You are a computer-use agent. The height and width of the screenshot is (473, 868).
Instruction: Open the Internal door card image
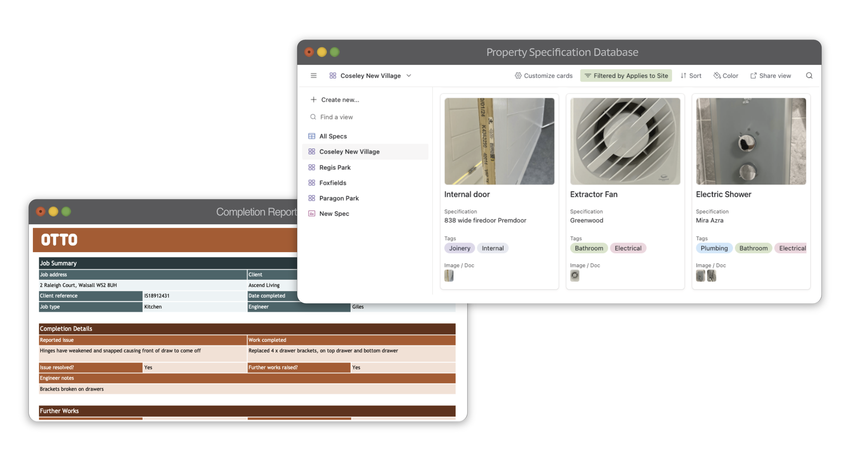[x=499, y=141]
